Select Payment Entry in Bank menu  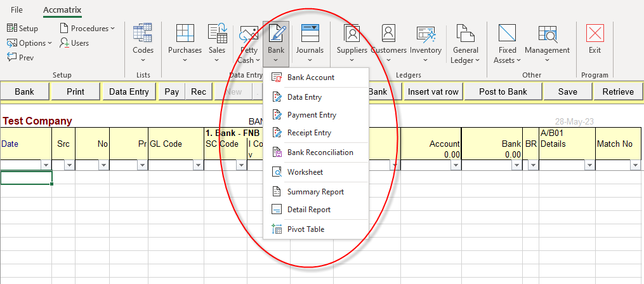[312, 115]
